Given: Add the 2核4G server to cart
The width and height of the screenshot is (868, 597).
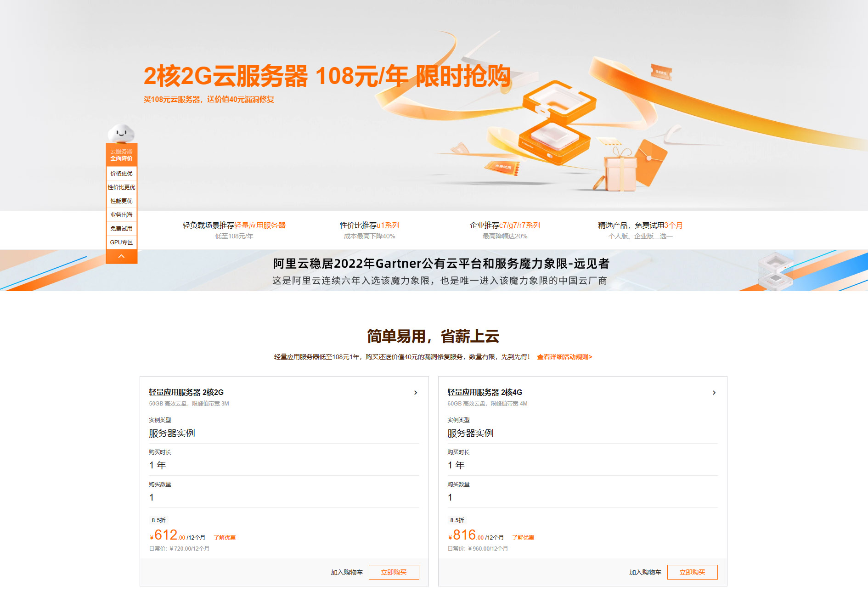Looking at the screenshot, I should (645, 572).
